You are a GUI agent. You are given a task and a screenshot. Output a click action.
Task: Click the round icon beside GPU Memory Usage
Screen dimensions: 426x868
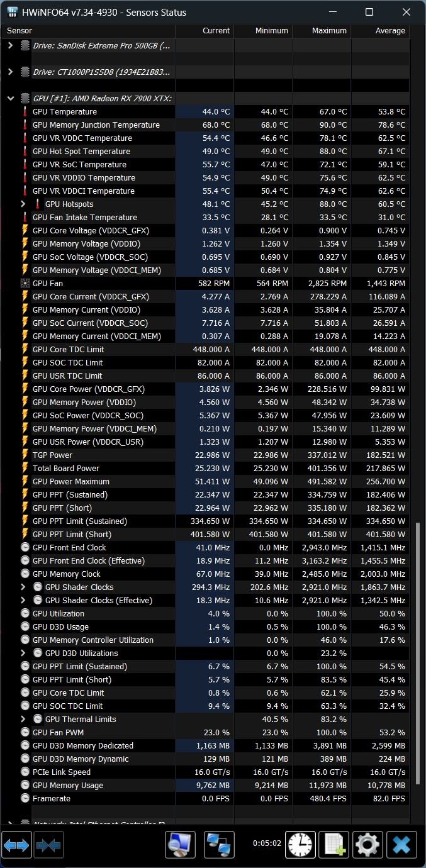click(25, 786)
